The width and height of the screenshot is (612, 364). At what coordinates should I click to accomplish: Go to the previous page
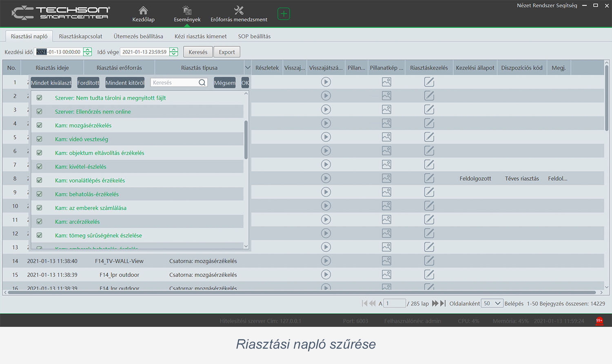[372, 303]
